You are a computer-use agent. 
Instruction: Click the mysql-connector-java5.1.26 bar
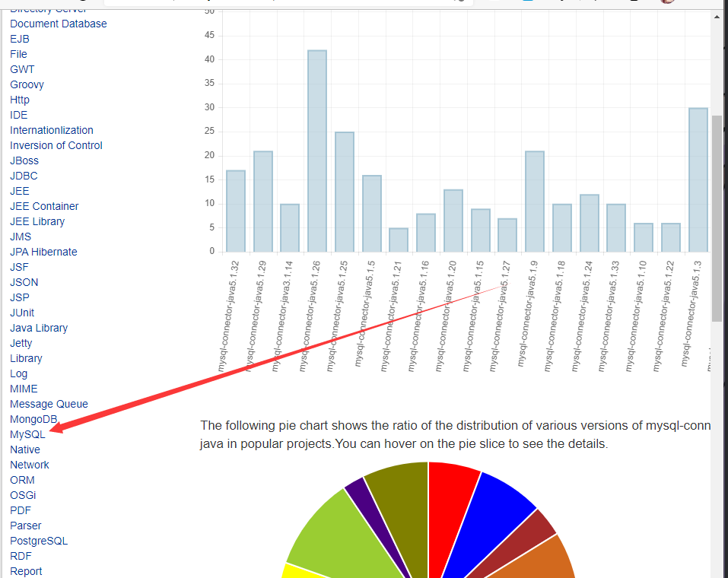click(317, 151)
